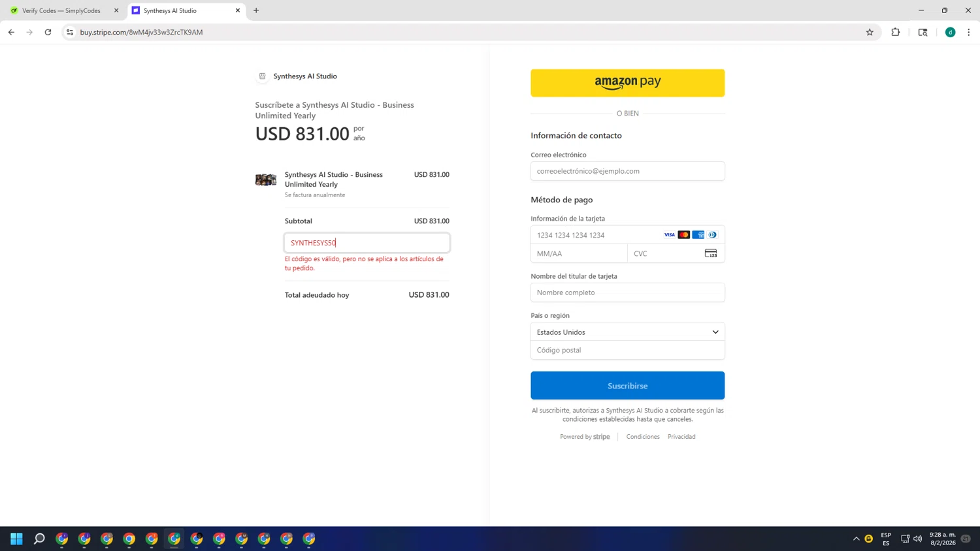Click the invalid coupon error message
The height and width of the screenshot is (551, 980).
[364, 264]
